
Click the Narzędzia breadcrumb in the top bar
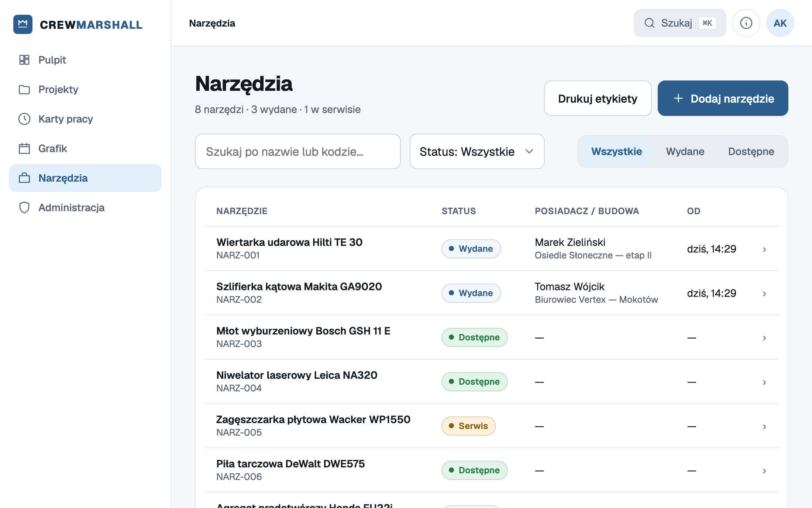212,23
